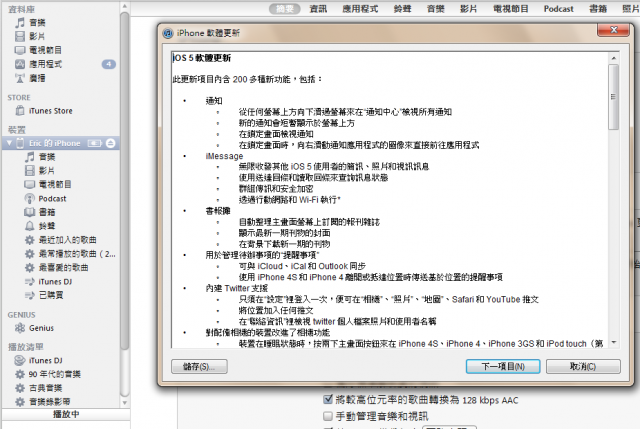Uncheck 將較高位元率的歌曲轉換為 128 kbps AAC
Viewport: 640px width, 429px height.
point(328,399)
